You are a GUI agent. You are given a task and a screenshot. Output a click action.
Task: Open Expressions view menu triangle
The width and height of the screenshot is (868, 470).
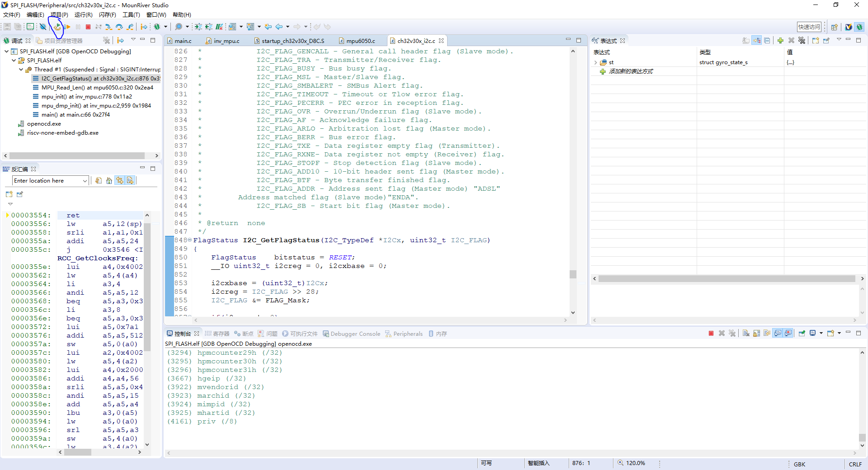(839, 40)
